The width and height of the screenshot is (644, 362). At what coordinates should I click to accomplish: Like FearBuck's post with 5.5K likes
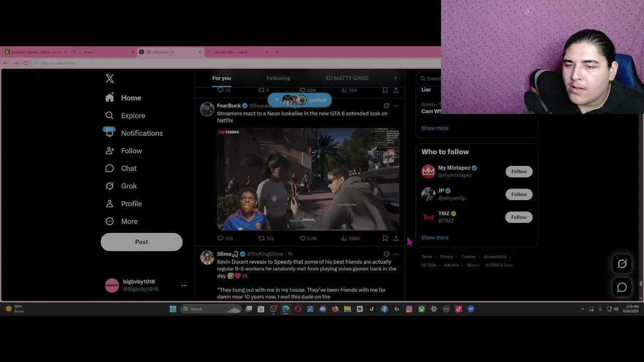point(308,238)
